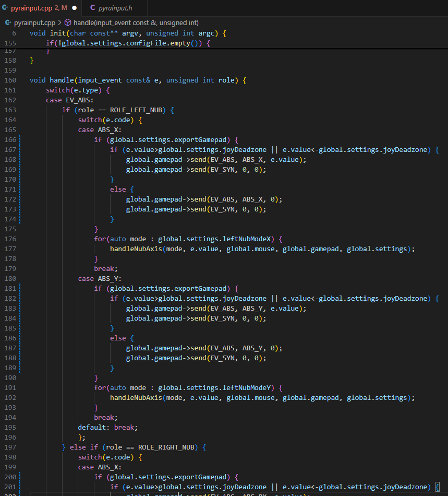Click line number 160 in the gutter
The width and height of the screenshot is (448, 496).
[x=10, y=80]
